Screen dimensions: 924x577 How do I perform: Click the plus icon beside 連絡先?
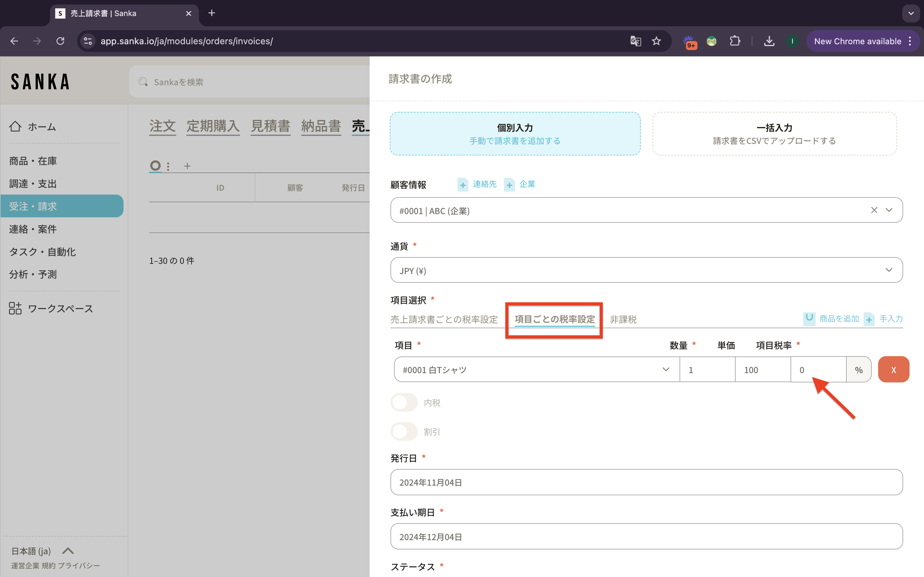coord(463,185)
